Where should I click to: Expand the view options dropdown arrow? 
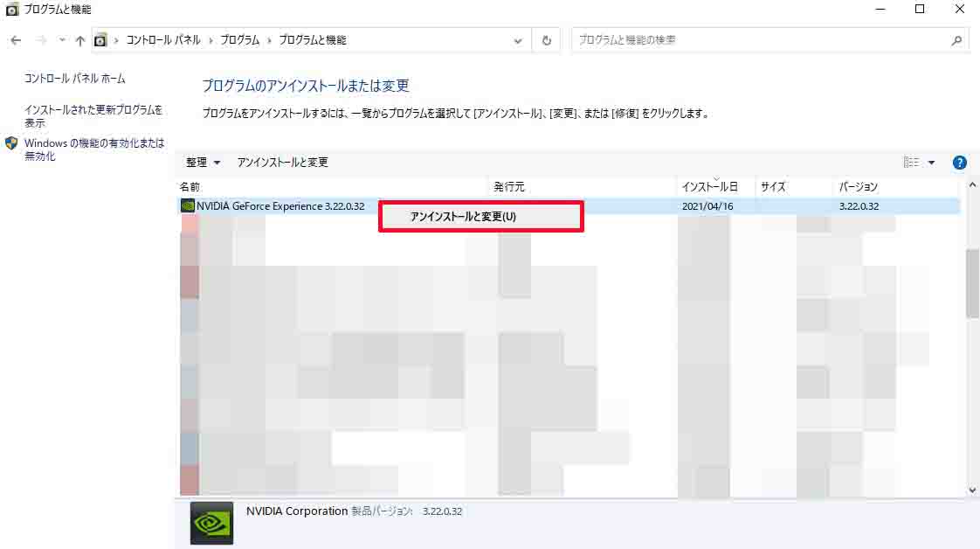coord(931,163)
